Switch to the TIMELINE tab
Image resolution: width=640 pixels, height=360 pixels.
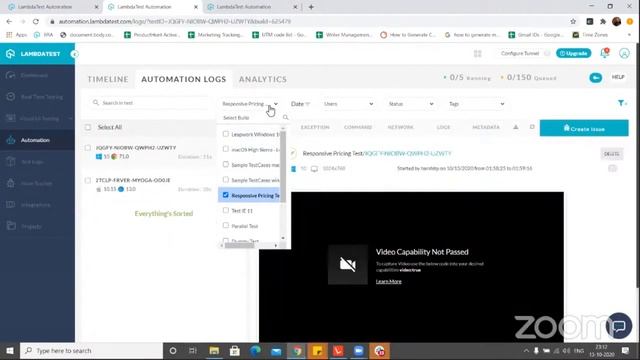click(108, 79)
